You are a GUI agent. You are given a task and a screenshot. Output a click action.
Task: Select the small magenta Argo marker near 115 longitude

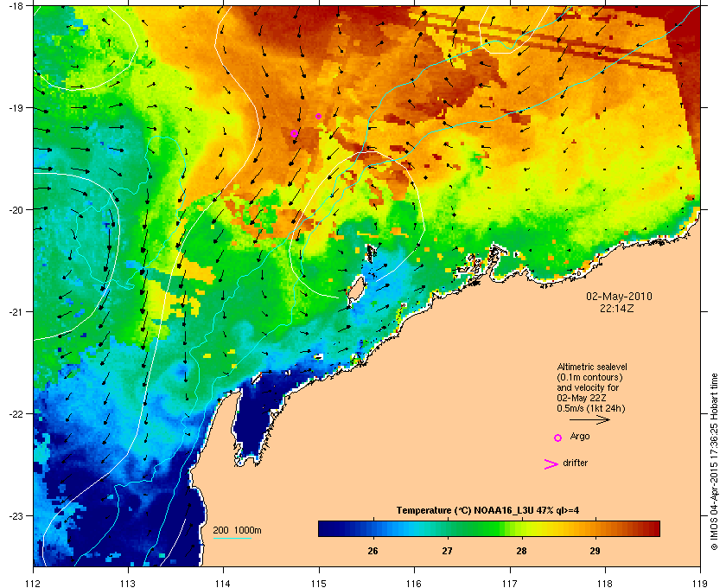pyautogui.click(x=318, y=116)
